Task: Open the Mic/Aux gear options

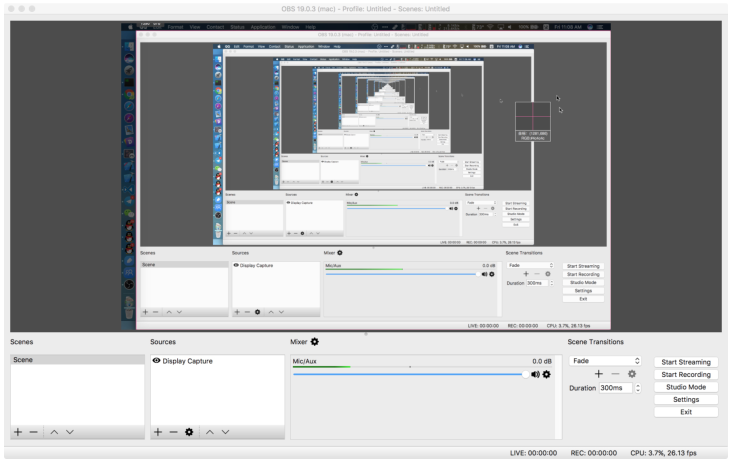Action: click(547, 374)
